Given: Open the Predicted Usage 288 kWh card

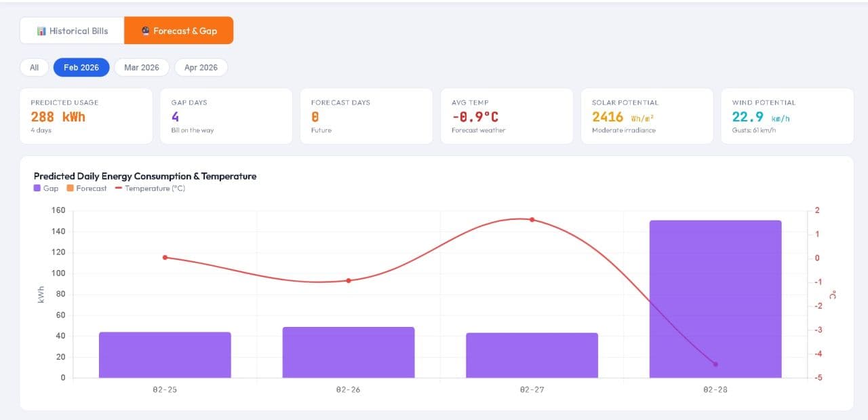Looking at the screenshot, I should pyautogui.click(x=86, y=116).
